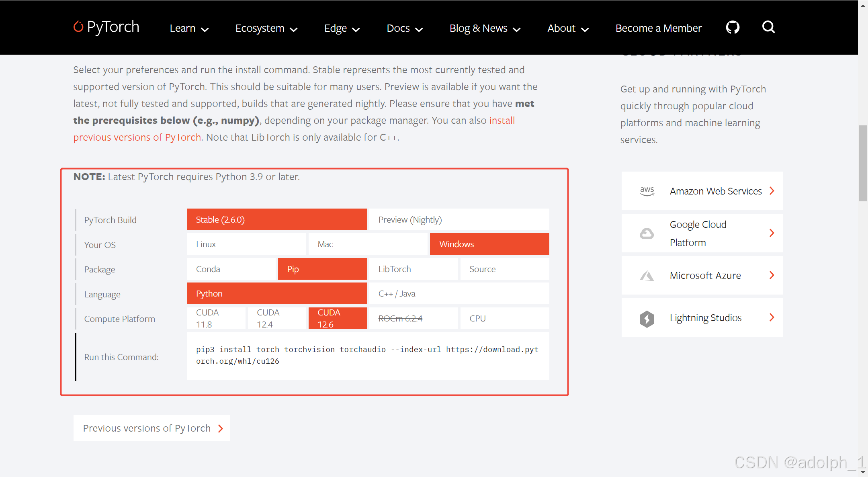Click Become a Member link

tap(658, 28)
